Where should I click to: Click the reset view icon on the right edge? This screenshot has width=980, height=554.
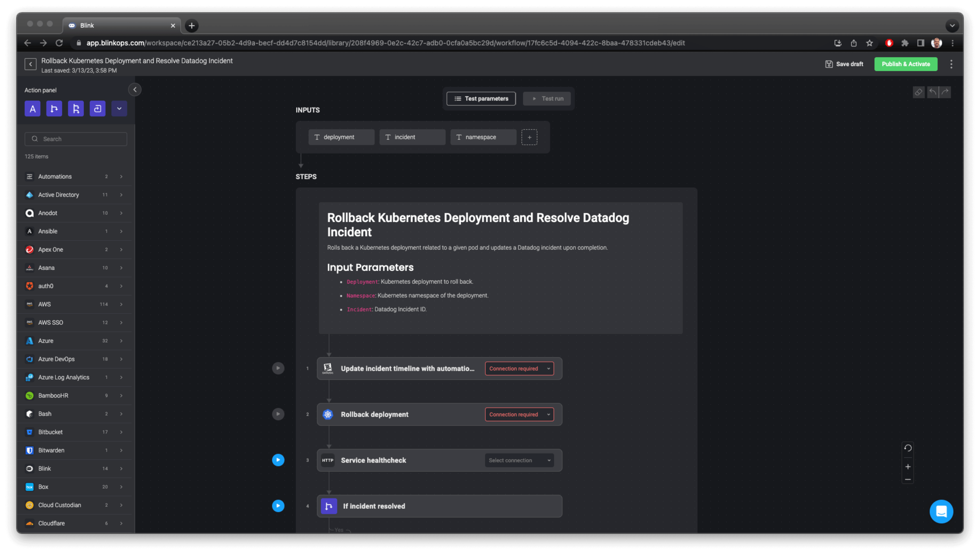908,448
